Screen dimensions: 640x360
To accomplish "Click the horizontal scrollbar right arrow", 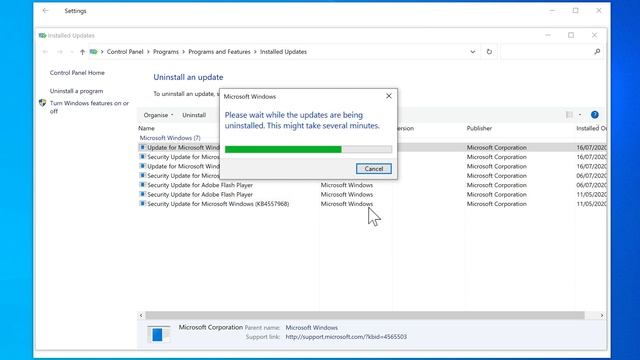I will point(602,316).
